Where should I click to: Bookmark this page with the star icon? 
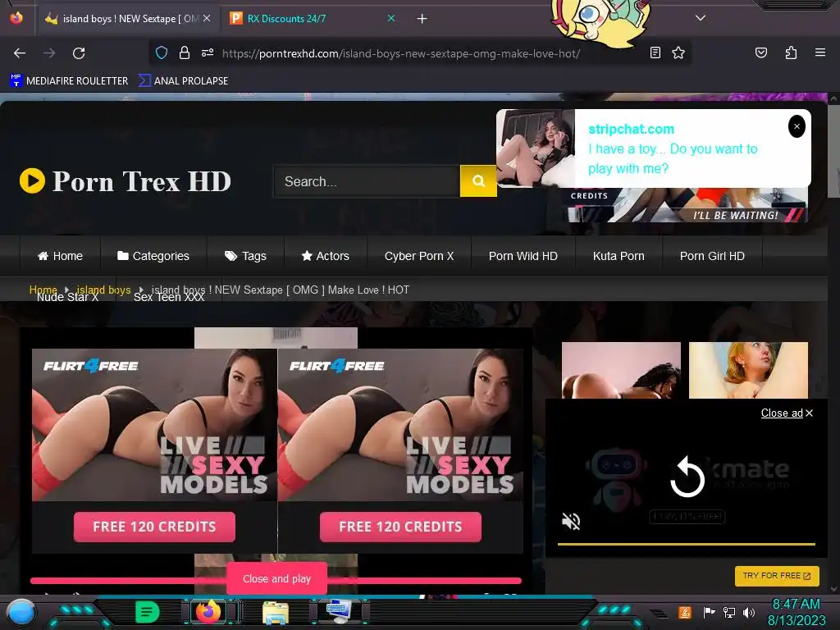678,52
